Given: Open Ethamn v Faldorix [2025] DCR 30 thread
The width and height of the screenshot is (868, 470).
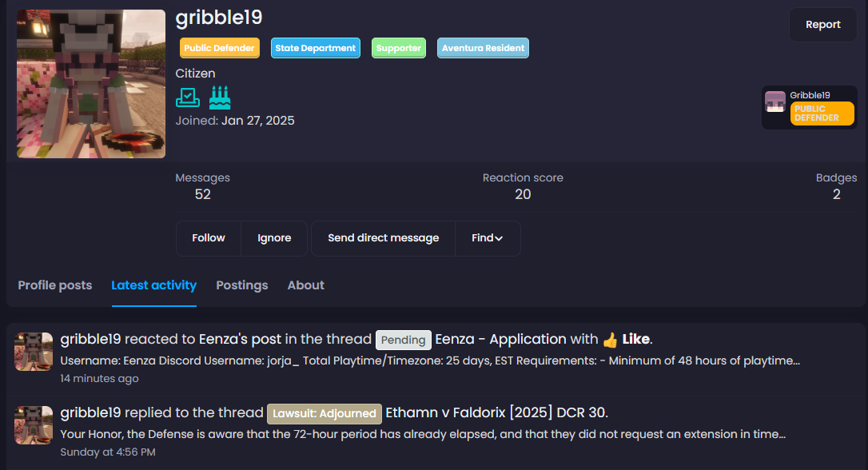Looking at the screenshot, I should [x=496, y=413].
